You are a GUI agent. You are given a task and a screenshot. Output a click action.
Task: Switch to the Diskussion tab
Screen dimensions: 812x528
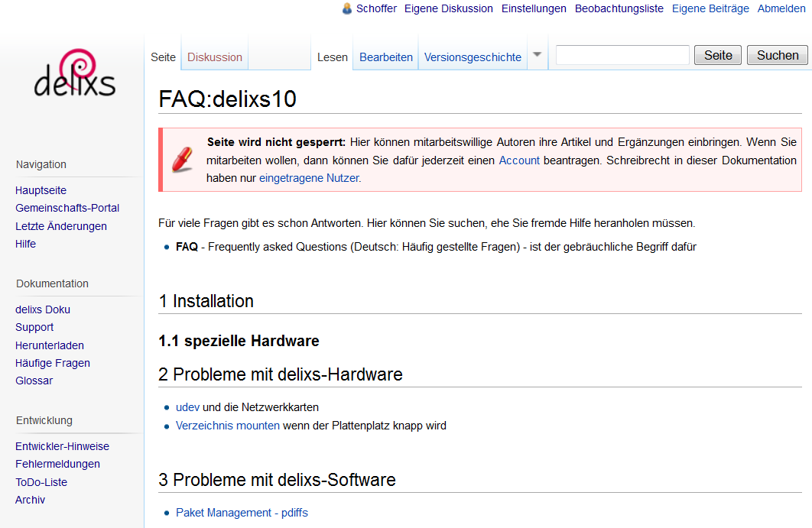214,57
